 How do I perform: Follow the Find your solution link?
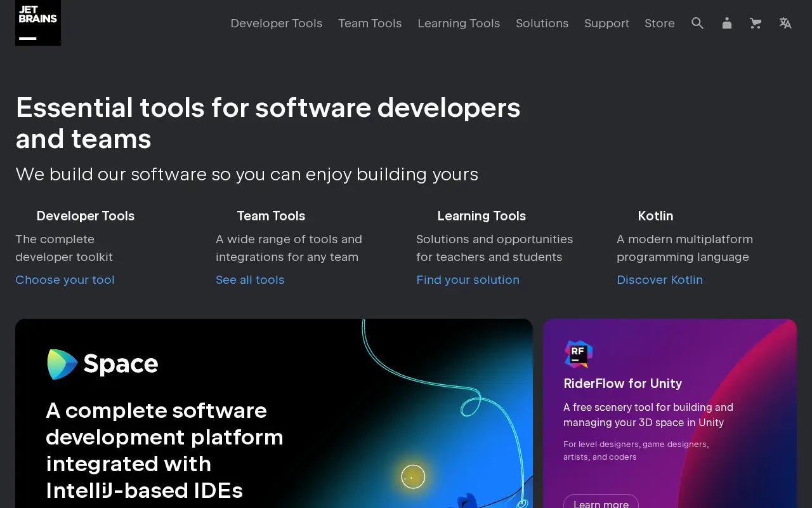[x=468, y=280]
